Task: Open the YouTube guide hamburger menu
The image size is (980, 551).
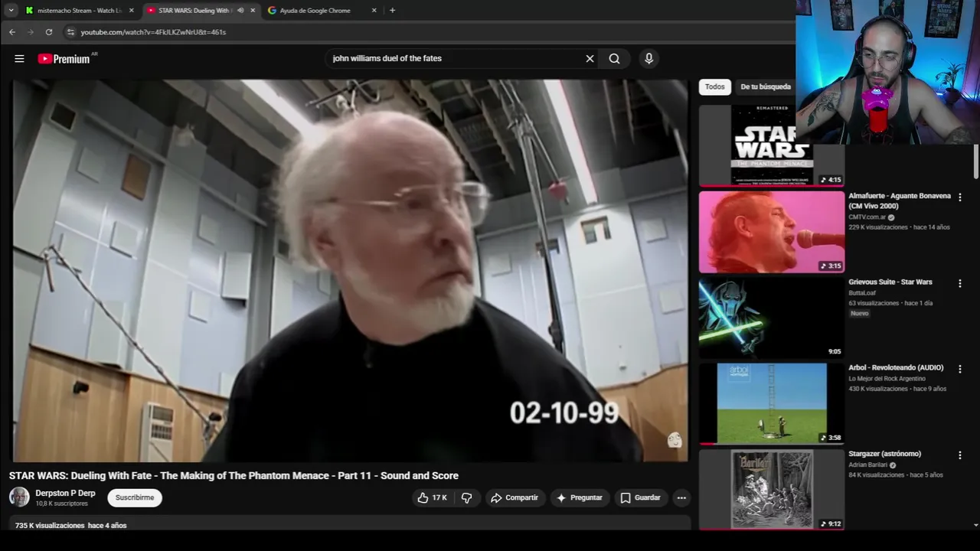Action: click(x=19, y=58)
